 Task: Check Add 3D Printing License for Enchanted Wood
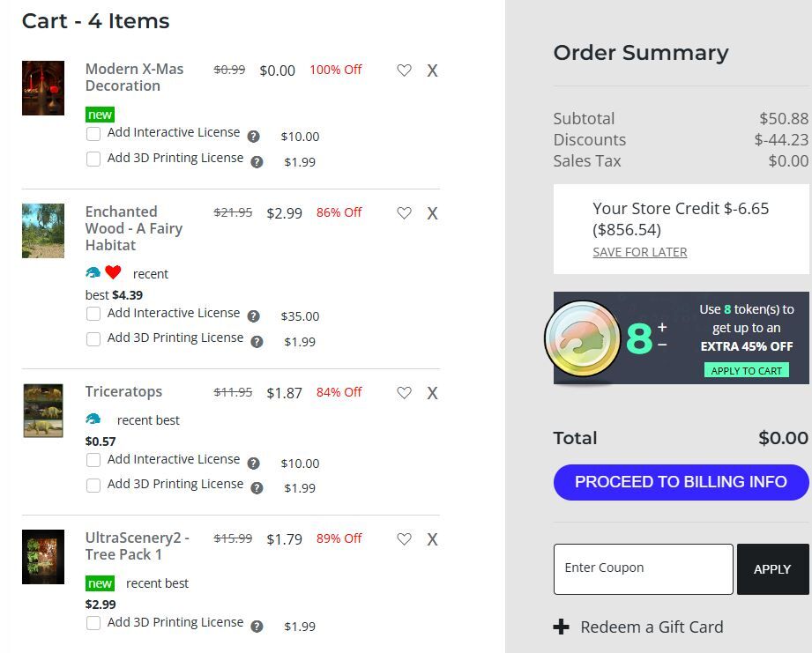[93, 339]
